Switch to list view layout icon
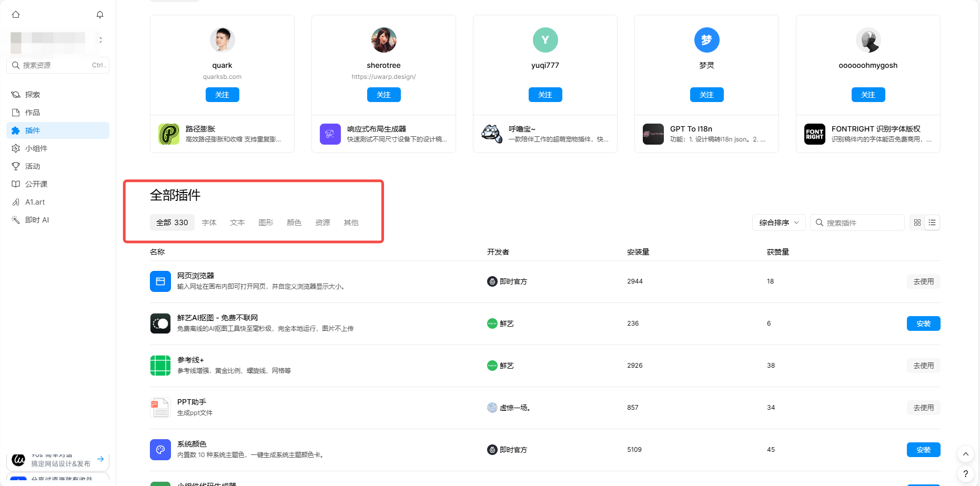 coord(932,222)
